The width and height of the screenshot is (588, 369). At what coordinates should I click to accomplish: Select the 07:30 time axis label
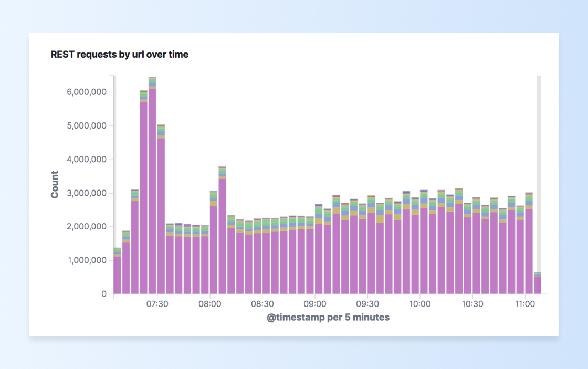pyautogui.click(x=157, y=304)
